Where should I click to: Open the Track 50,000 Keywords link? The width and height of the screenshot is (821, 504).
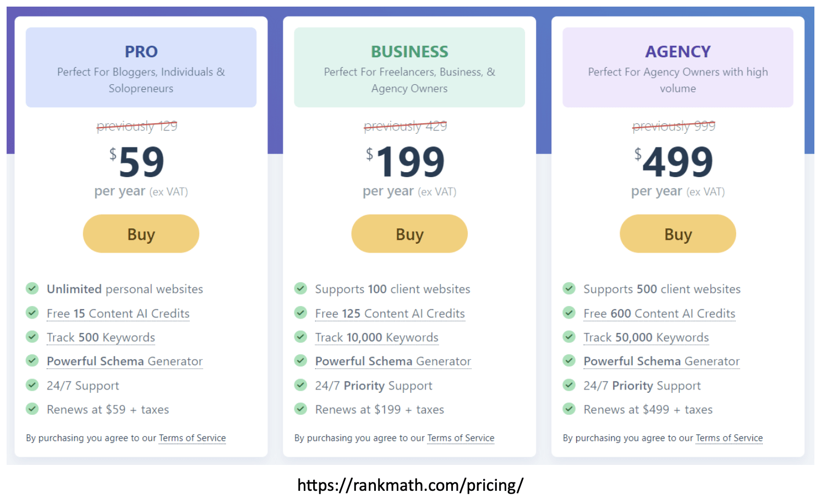646,337
